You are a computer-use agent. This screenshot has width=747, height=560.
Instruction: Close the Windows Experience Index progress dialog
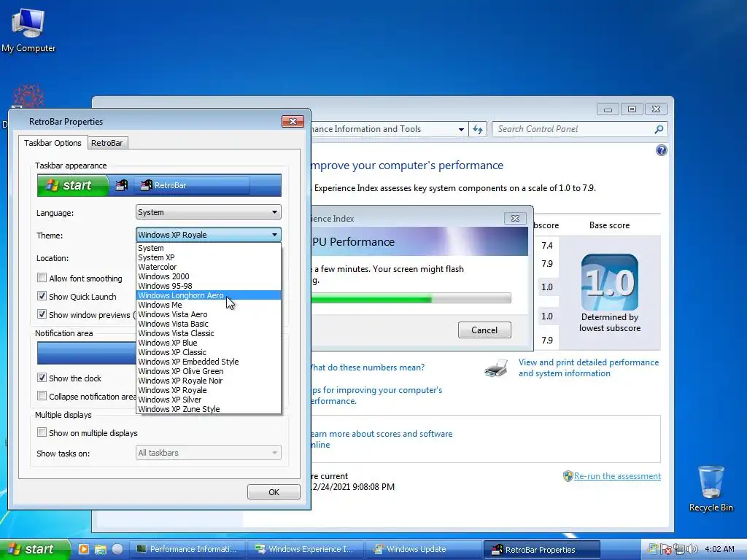(515, 218)
